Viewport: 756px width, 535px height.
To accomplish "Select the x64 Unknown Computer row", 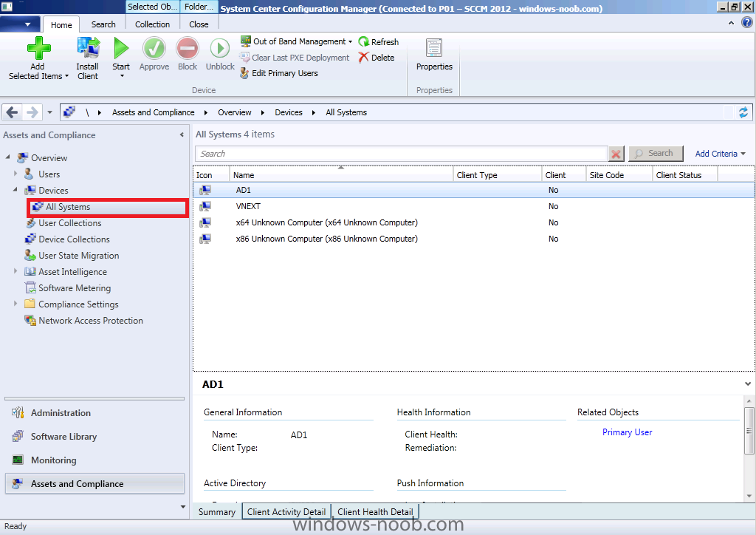I will [474, 222].
